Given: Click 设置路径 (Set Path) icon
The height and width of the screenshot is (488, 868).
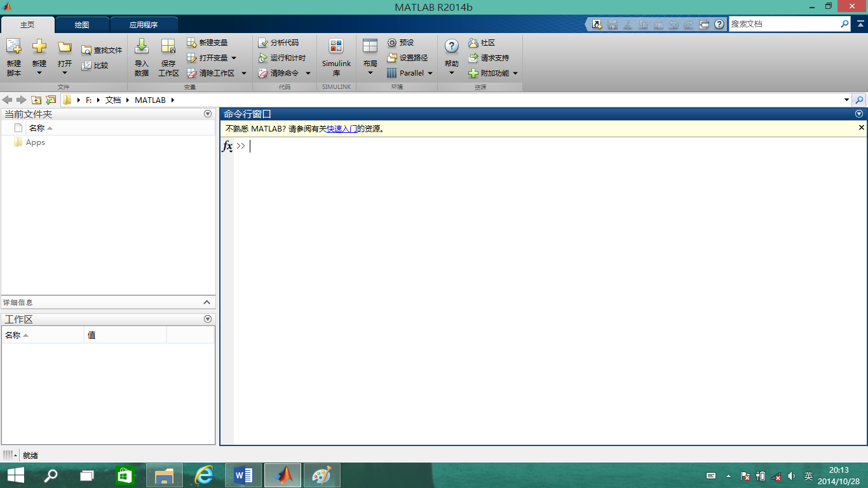Looking at the screenshot, I should (x=392, y=58).
